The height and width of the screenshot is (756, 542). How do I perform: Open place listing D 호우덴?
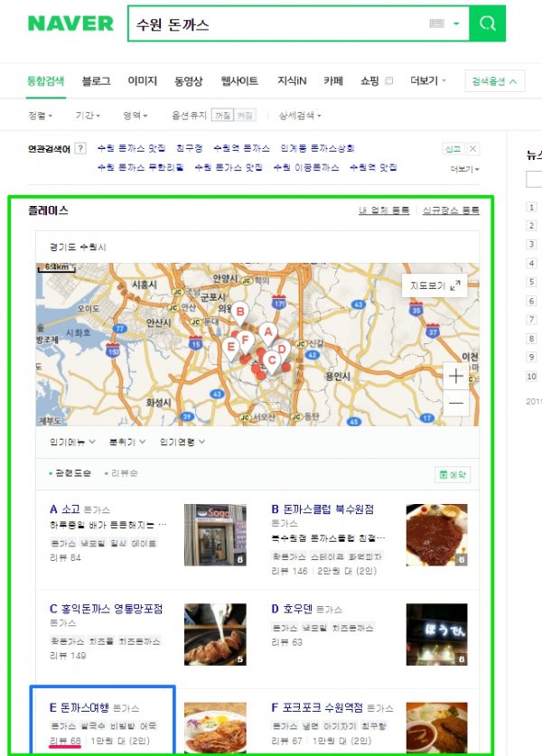(292, 609)
